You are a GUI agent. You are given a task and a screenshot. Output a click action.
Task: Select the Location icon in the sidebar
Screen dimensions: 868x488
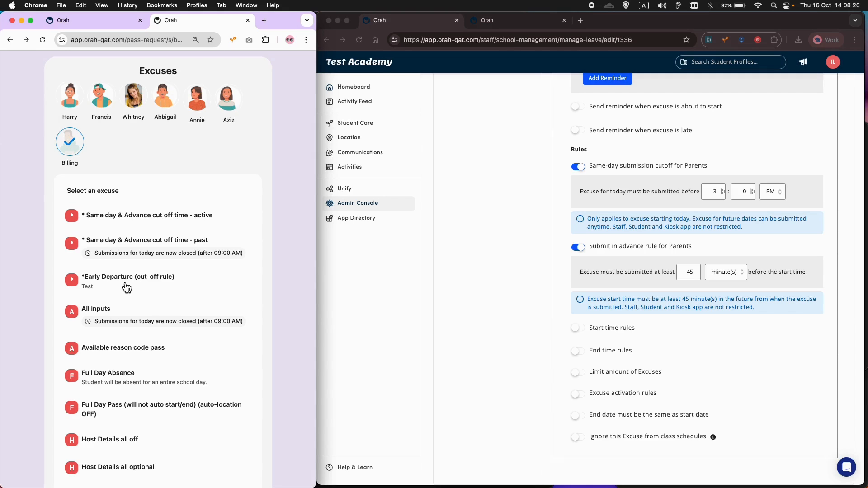click(x=330, y=137)
